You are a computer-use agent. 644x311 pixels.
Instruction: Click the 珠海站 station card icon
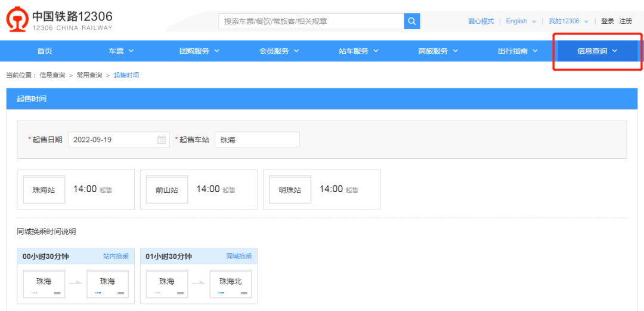[x=44, y=189]
